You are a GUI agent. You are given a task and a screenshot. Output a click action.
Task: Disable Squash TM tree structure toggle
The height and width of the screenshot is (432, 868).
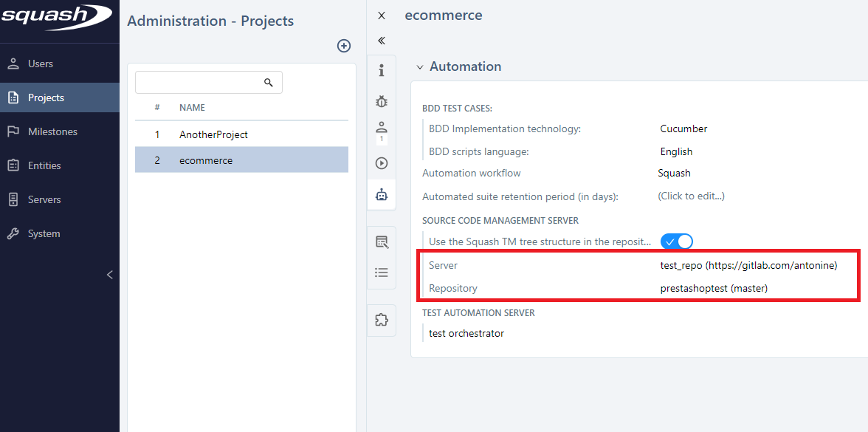[676, 241]
